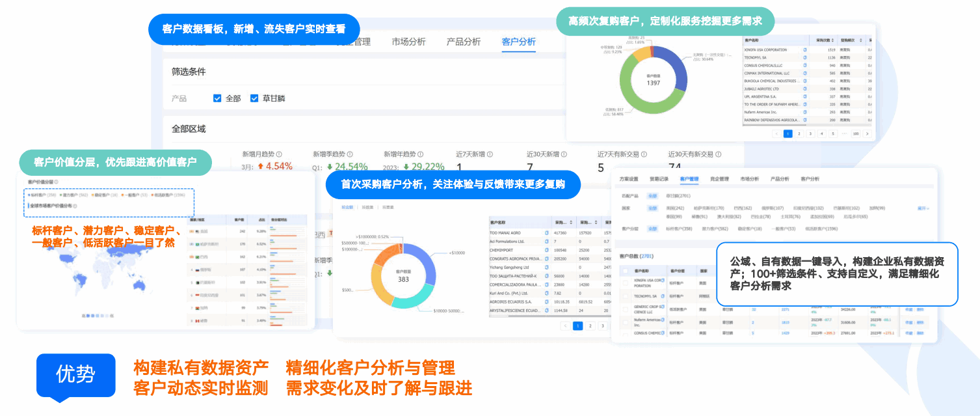Image resolution: width=980 pixels, height=416 pixels.
Task: Click the company icon beside Yichang Gangsheng Ltd
Action: click(x=546, y=268)
